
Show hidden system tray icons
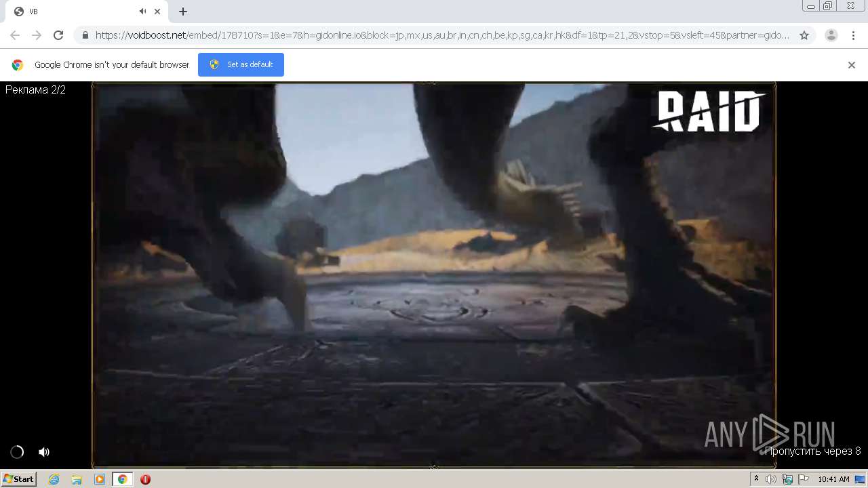point(756,479)
